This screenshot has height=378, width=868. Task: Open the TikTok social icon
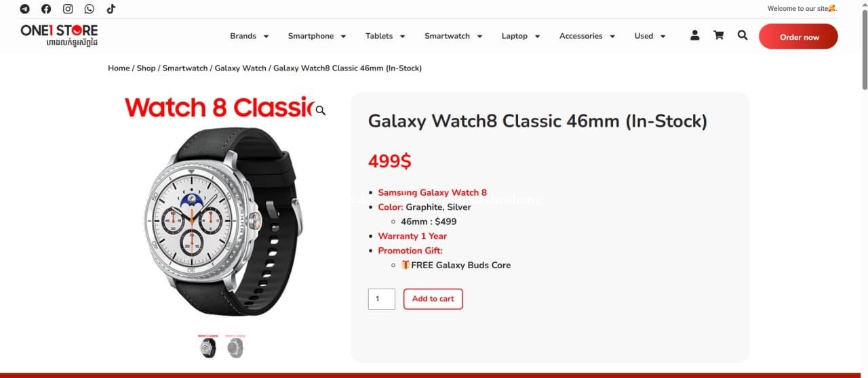point(111,9)
